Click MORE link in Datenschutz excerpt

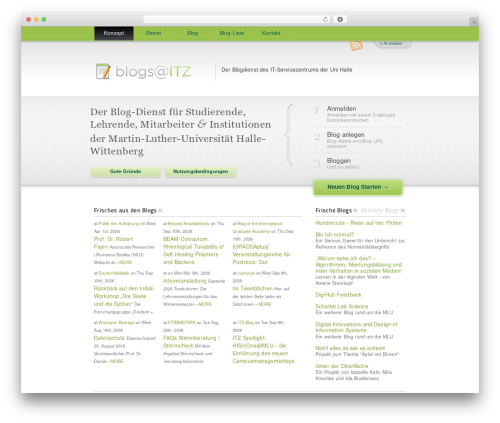(x=116, y=361)
